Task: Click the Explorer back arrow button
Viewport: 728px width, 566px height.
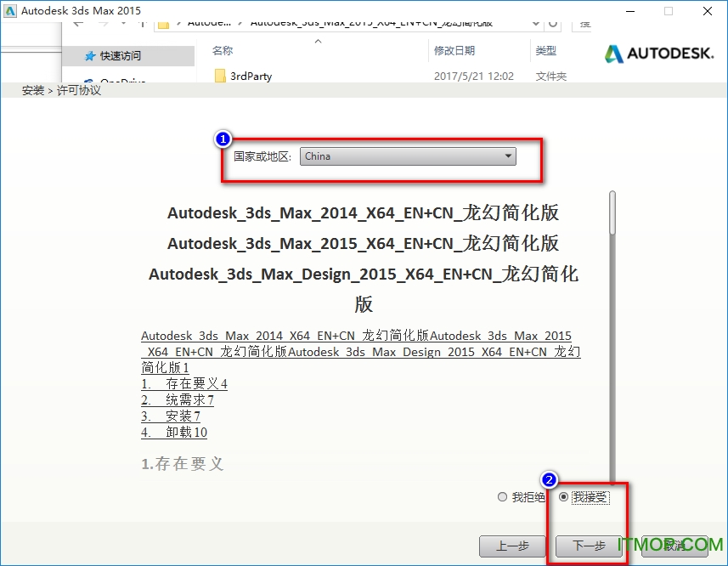Action: click(78, 23)
